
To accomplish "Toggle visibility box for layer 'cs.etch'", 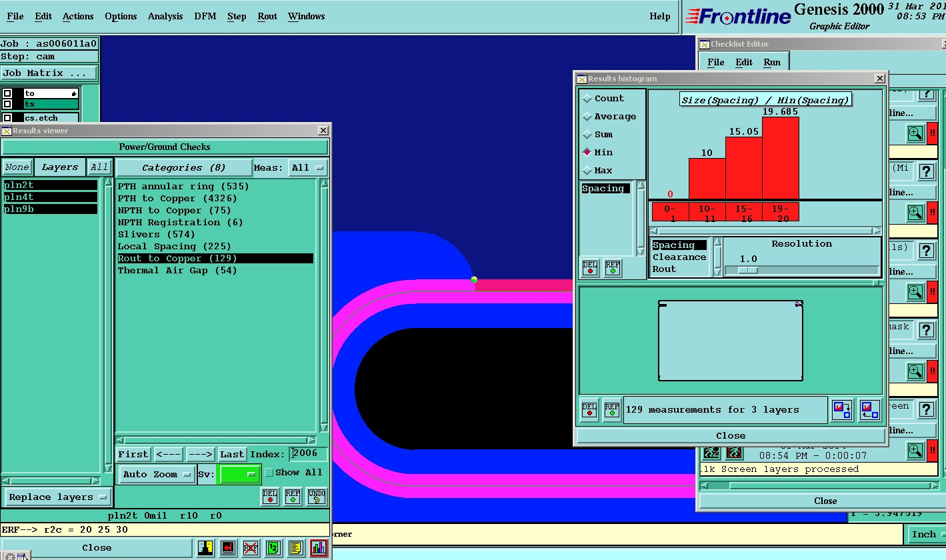I will click(x=7, y=118).
